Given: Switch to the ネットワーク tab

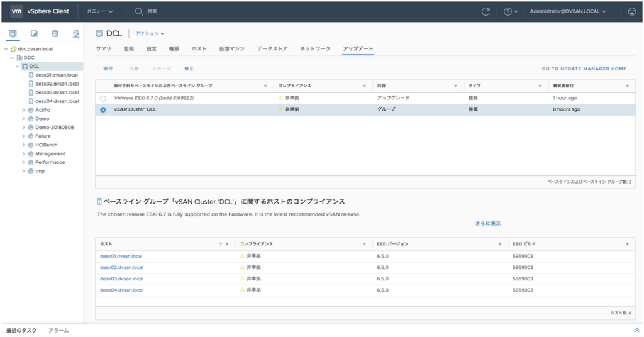Looking at the screenshot, I should [x=315, y=48].
